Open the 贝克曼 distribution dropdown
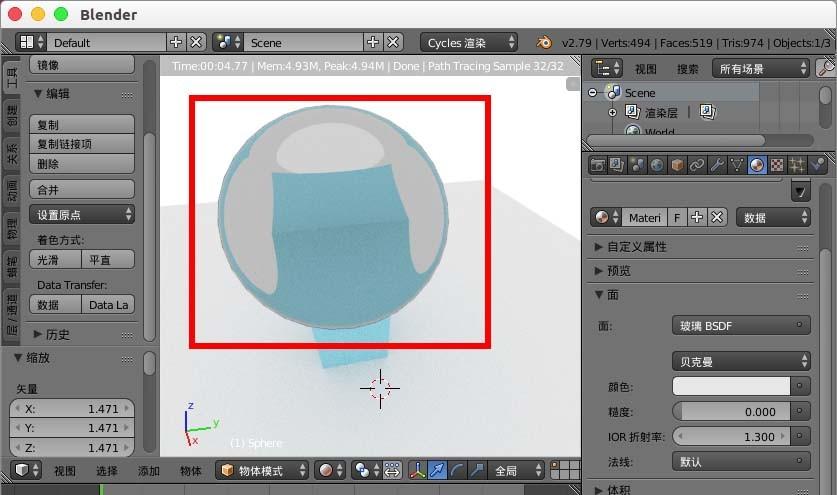 tap(741, 362)
